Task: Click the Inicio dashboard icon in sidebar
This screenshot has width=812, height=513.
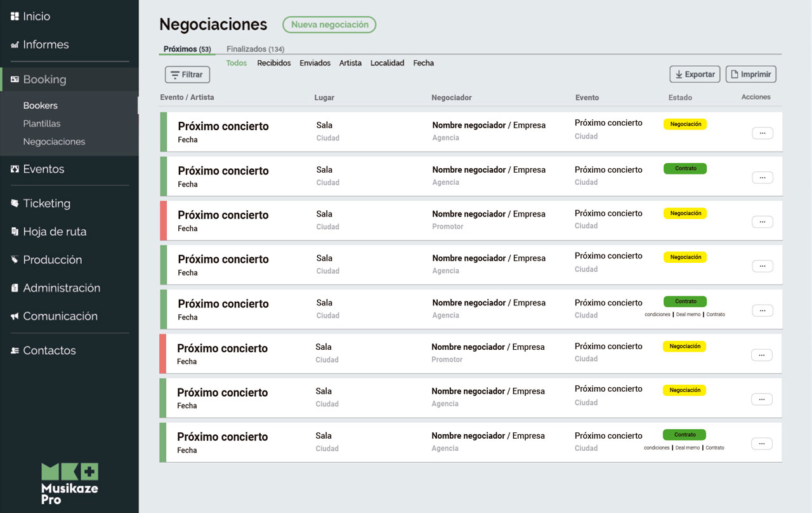Action: tap(15, 17)
